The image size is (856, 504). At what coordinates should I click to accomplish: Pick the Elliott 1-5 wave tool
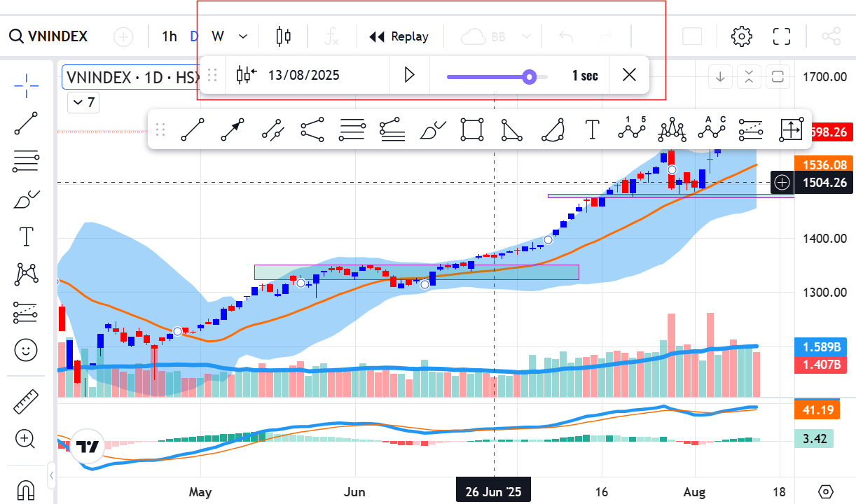coord(632,128)
